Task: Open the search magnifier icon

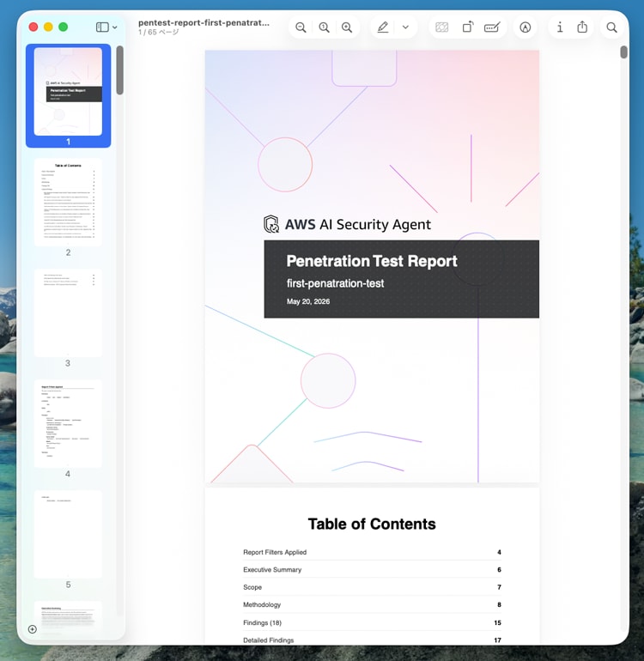Action: click(x=611, y=27)
